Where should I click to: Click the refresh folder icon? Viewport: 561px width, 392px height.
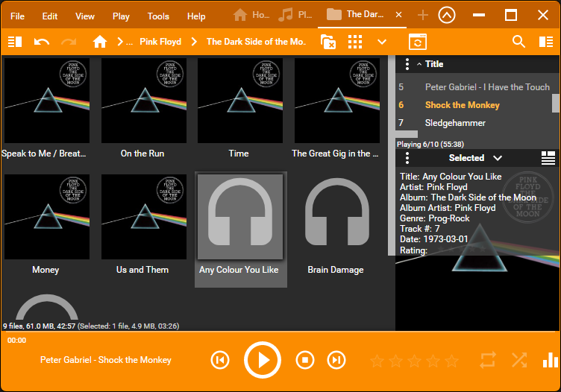pyautogui.click(x=418, y=42)
